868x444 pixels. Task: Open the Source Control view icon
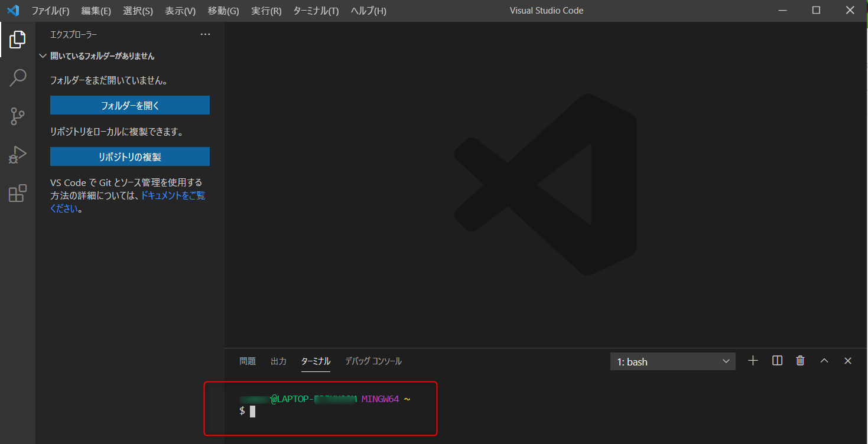pos(18,116)
